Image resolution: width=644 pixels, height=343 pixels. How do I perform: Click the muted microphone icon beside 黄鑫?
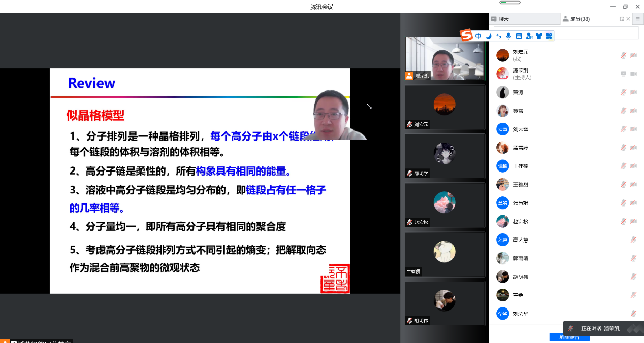pyautogui.click(x=633, y=295)
